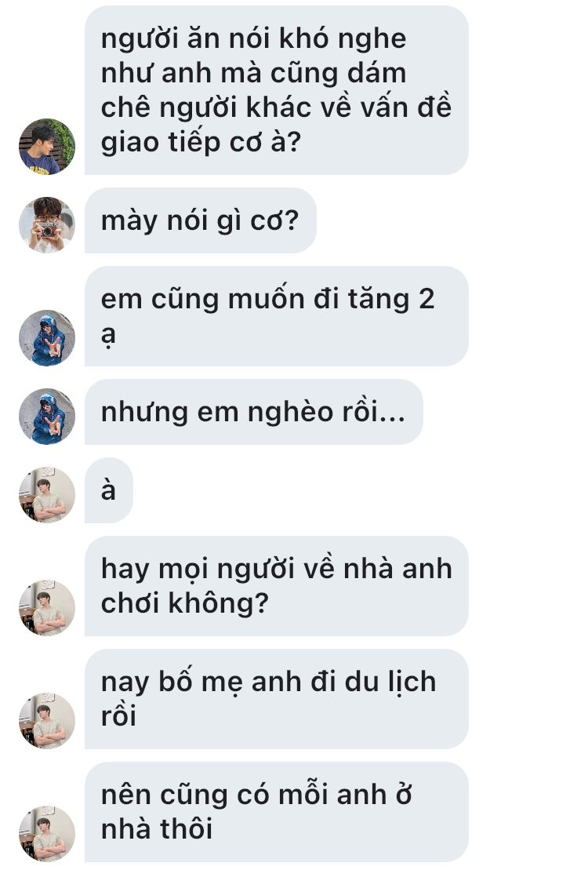Screen dimensions: 588x870
Task: Select the 'nhưng em nghèo rồi...' message bubble
Action: point(253,412)
